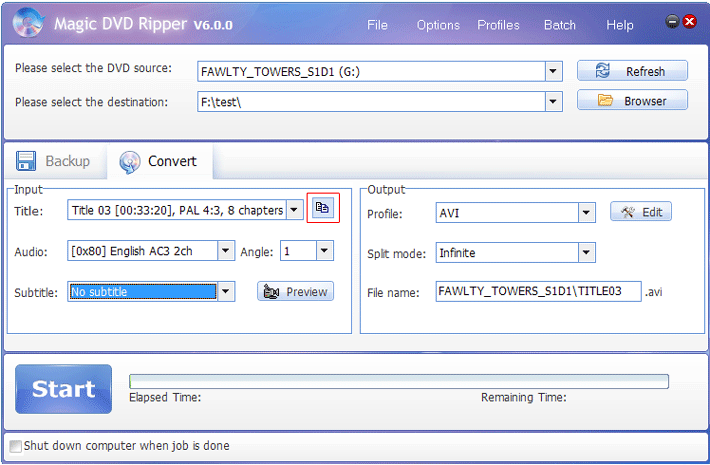710x465 pixels.
Task: Open the Batch menu
Action: (560, 25)
